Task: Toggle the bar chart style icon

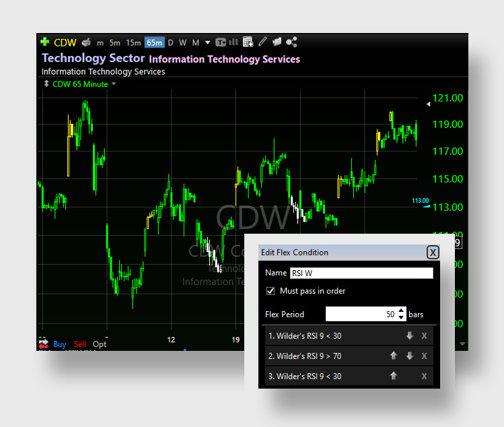Action: coord(233,42)
